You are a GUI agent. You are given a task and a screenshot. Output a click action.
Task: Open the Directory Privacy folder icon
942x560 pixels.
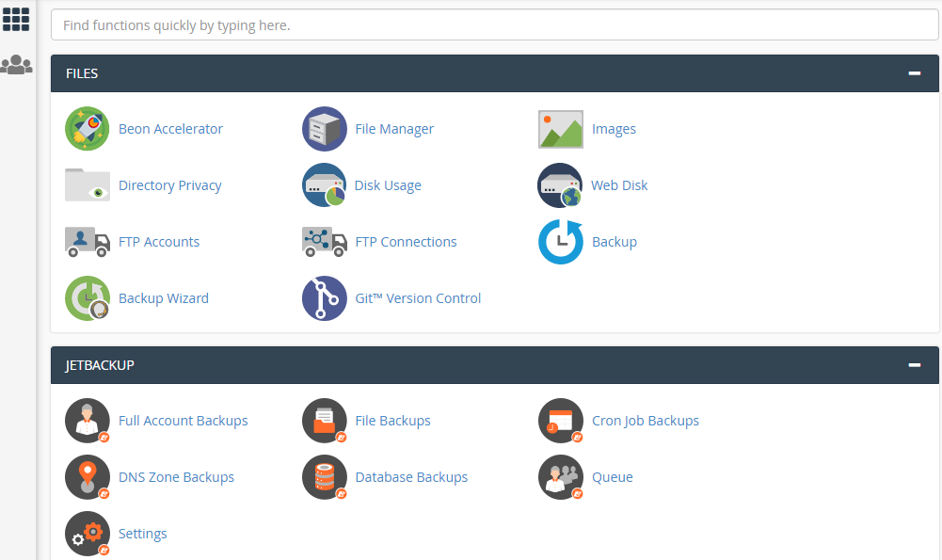click(x=88, y=185)
